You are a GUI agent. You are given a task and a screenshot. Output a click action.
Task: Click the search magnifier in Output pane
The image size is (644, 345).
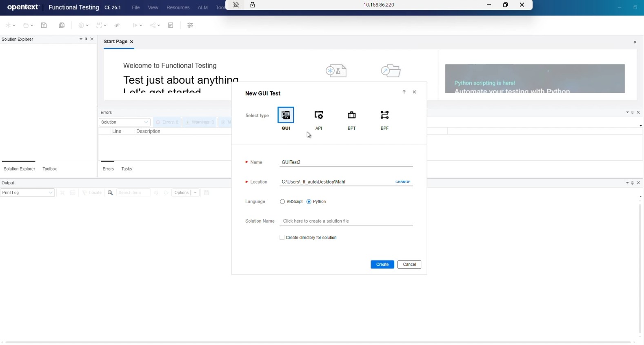110,193
